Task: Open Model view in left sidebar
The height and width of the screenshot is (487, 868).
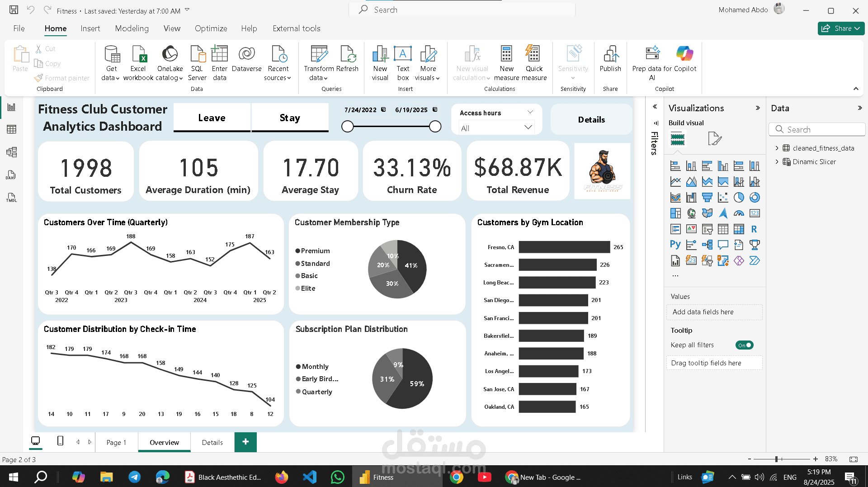Action: [x=12, y=152]
